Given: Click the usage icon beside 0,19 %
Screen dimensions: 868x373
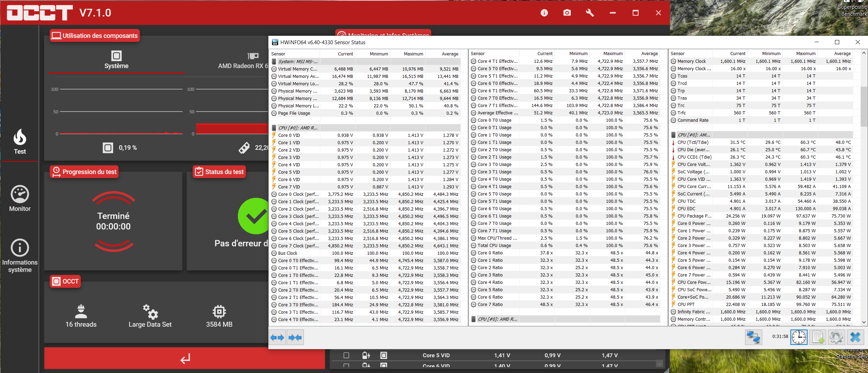Looking at the screenshot, I should pyautogui.click(x=108, y=148).
